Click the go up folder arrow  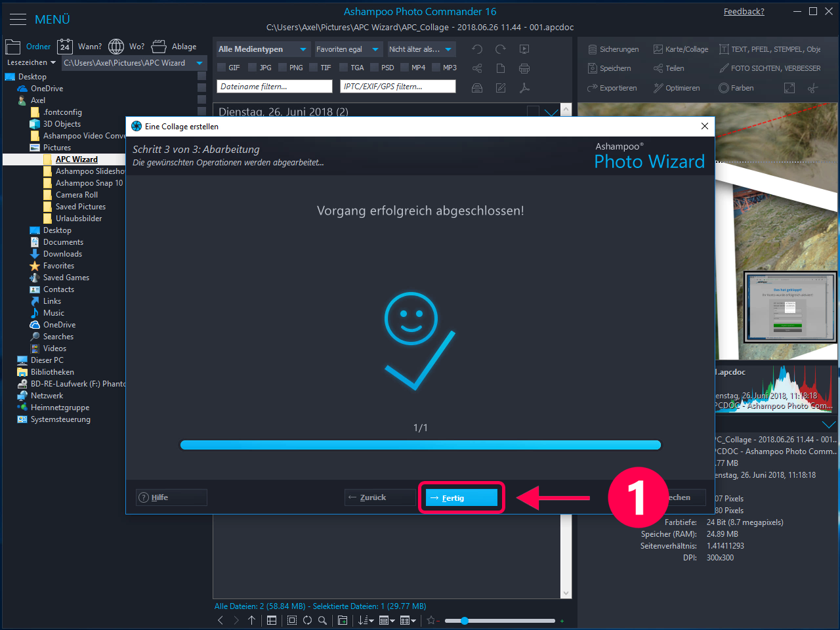251,620
